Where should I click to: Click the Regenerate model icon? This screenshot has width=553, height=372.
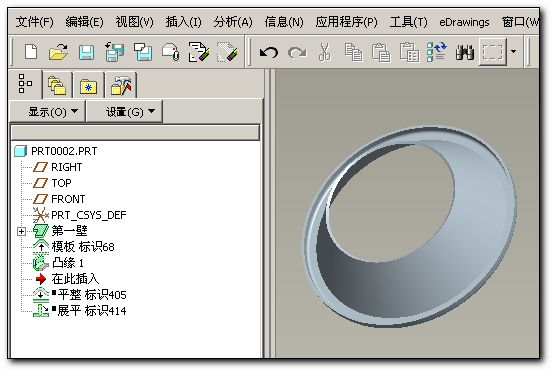437,52
